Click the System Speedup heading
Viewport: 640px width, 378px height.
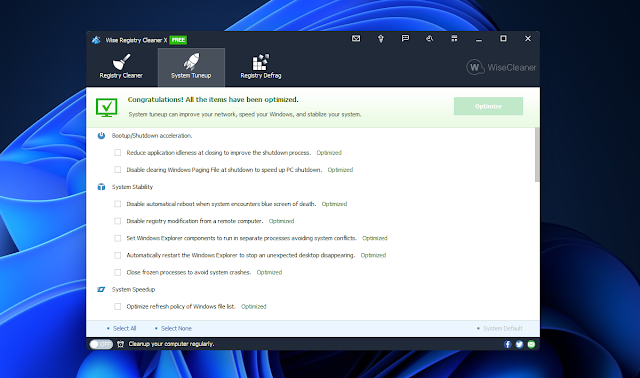click(133, 289)
